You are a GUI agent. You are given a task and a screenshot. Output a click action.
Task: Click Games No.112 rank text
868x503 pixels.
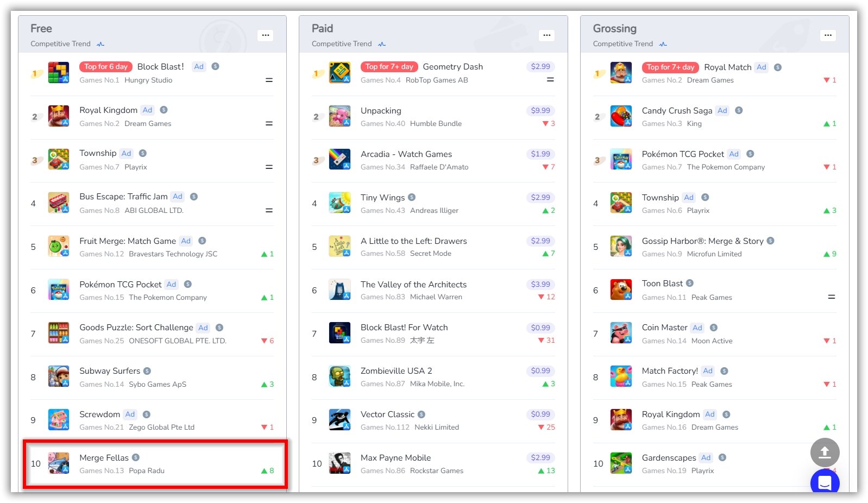385,427
